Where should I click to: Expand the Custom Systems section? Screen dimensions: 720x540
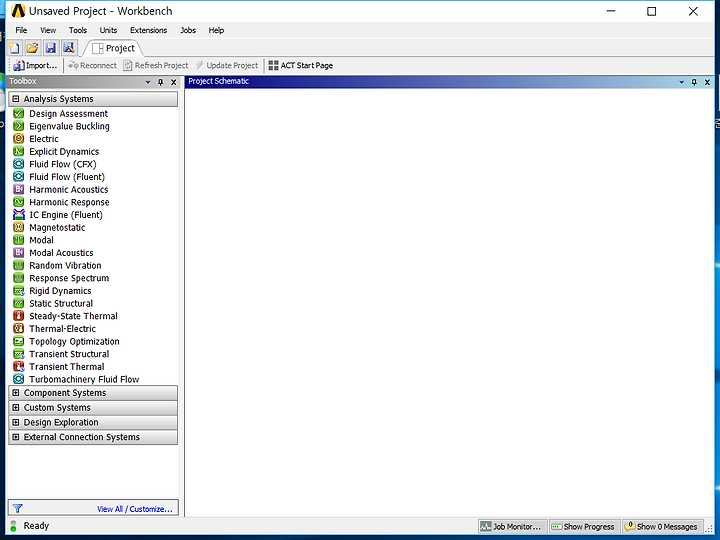16,407
